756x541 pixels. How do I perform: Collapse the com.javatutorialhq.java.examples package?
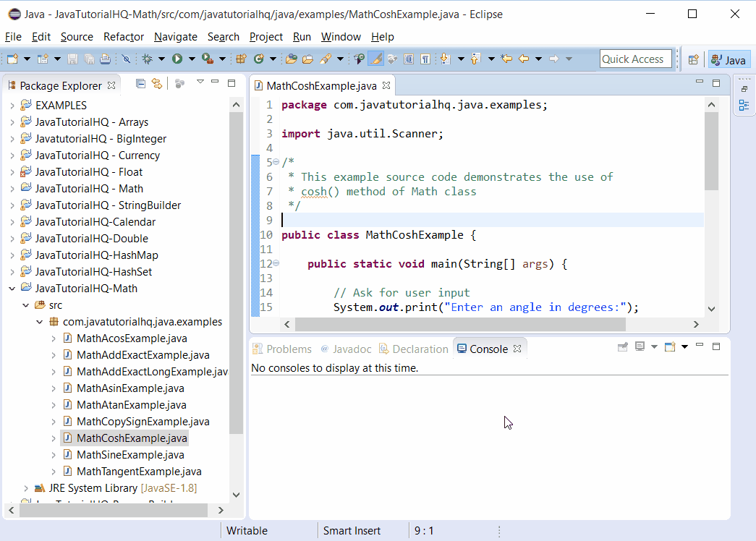(x=40, y=322)
